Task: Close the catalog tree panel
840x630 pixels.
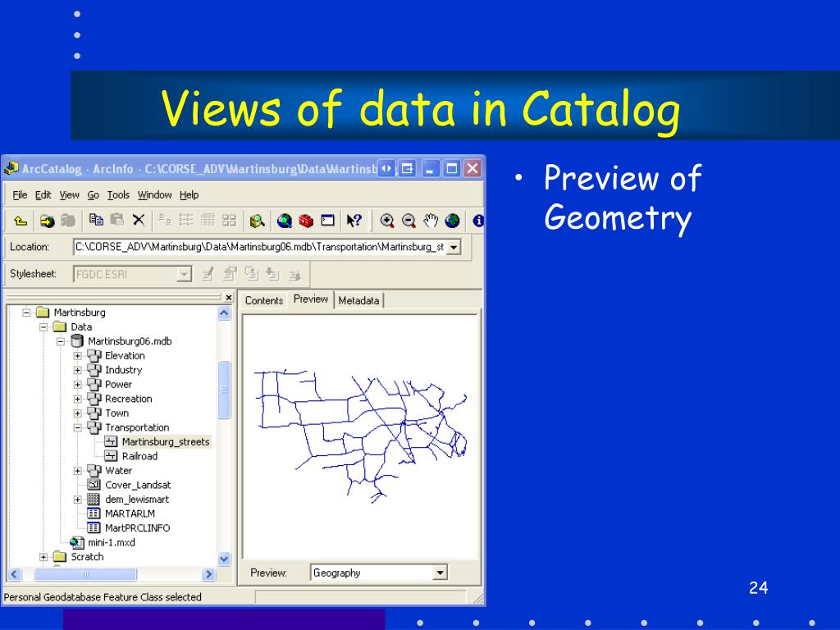Action: coord(229,297)
